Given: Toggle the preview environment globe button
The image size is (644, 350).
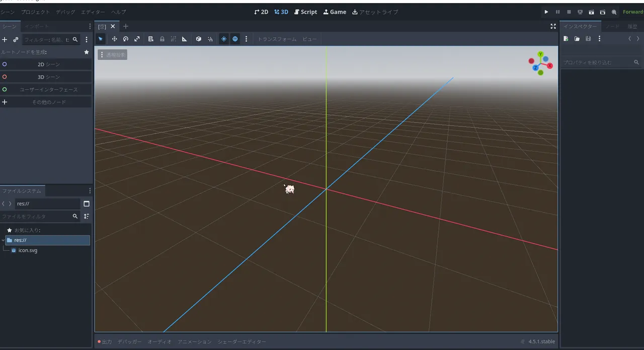Looking at the screenshot, I should coord(235,39).
